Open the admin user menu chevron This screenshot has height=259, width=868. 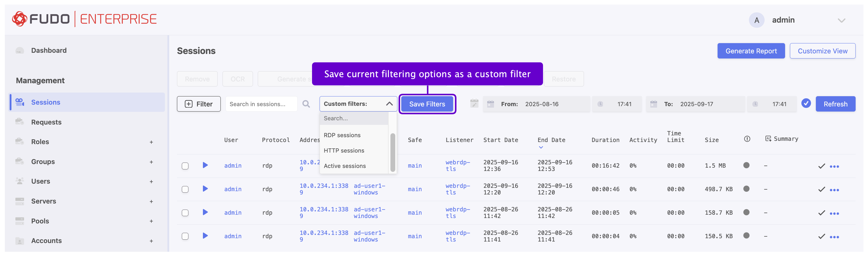(841, 21)
